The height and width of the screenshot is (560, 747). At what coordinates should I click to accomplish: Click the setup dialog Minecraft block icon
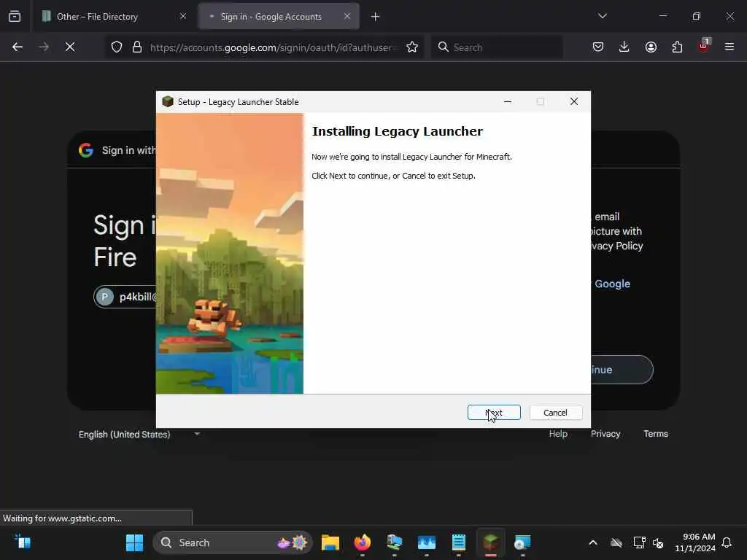(x=168, y=101)
